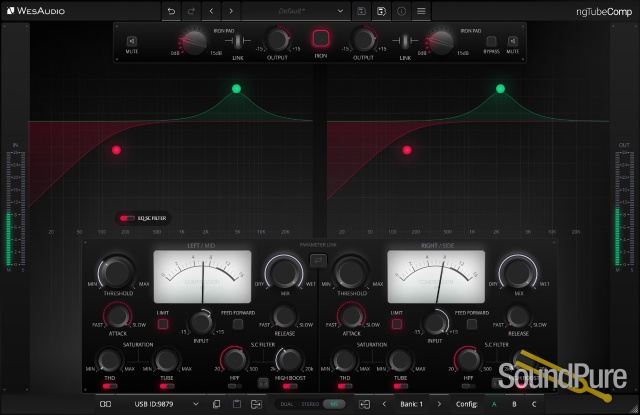Toggle the left LINK switch near Iron Pad

[238, 41]
